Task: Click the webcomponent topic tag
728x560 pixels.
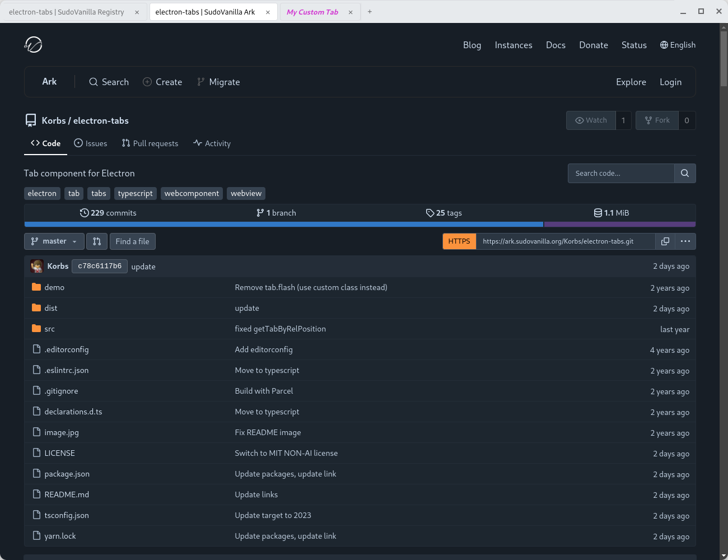Action: 192,193
